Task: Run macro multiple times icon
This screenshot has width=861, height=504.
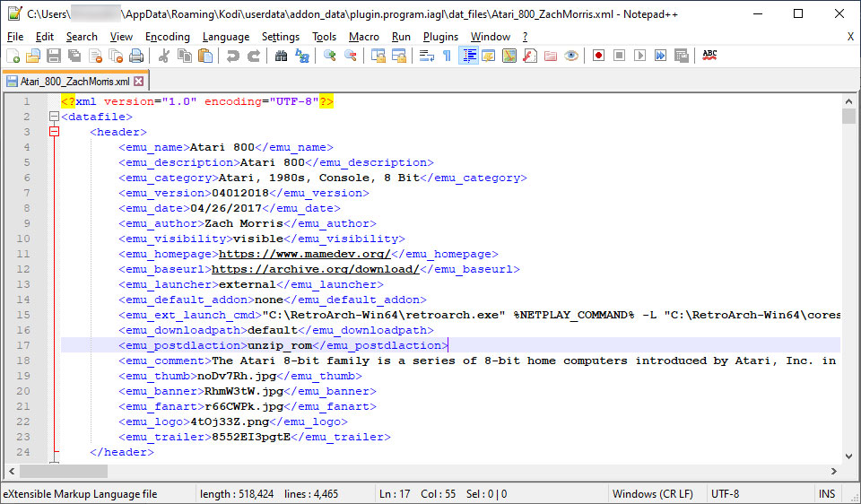Action: (x=661, y=56)
